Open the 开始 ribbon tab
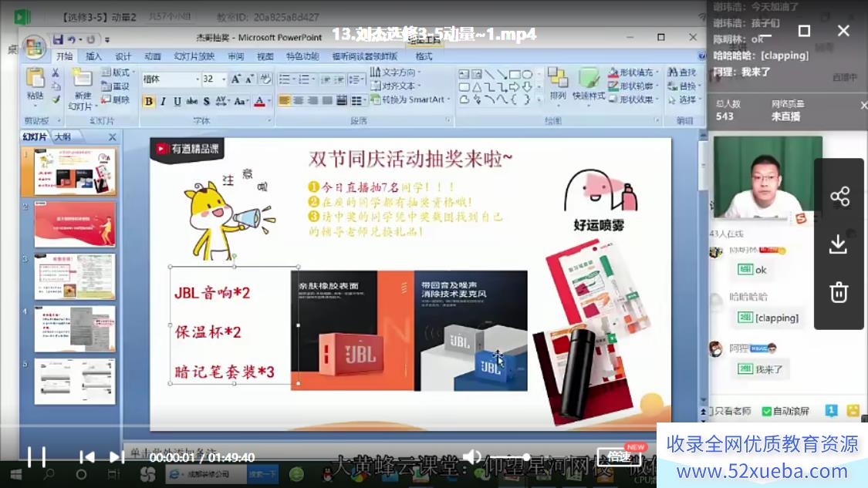 pyautogui.click(x=64, y=56)
